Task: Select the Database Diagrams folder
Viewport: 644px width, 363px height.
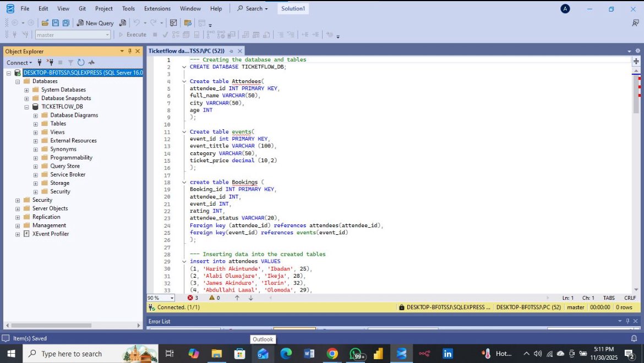Action: coord(74,116)
